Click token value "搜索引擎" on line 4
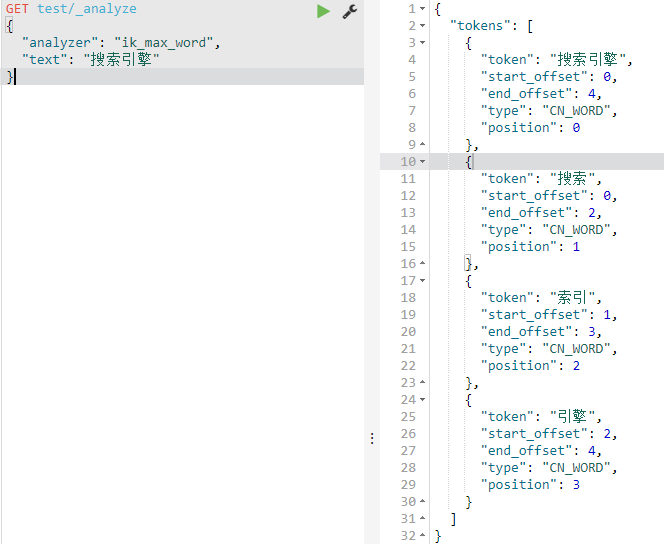This screenshot has width=664, height=544. click(587, 60)
